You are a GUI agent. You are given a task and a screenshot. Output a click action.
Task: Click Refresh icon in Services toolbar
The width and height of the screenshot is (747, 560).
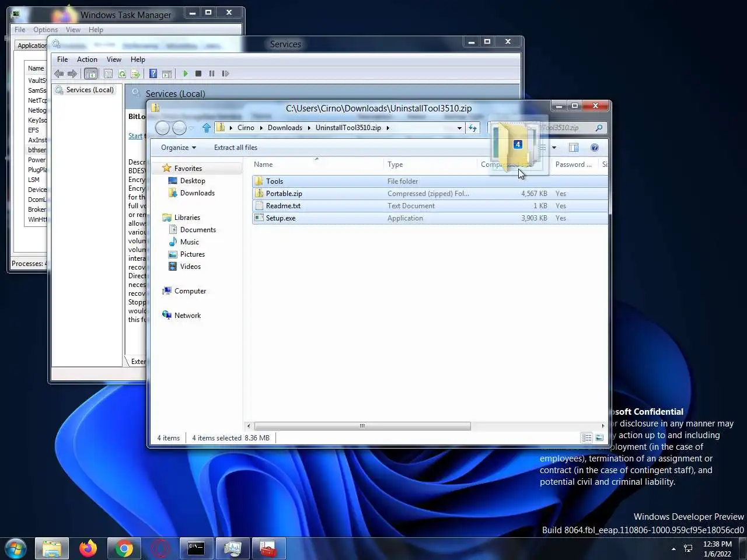[x=122, y=73]
